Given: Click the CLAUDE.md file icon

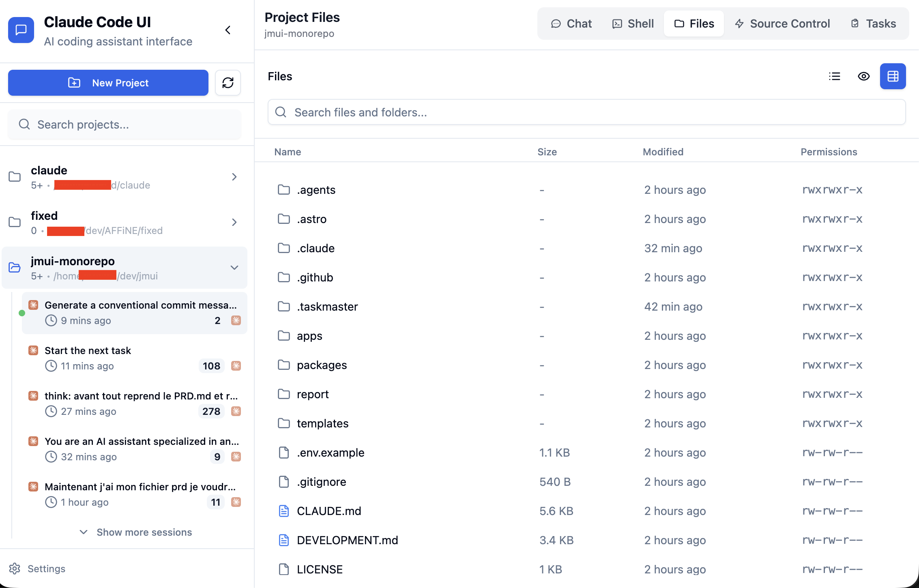Looking at the screenshot, I should (284, 511).
